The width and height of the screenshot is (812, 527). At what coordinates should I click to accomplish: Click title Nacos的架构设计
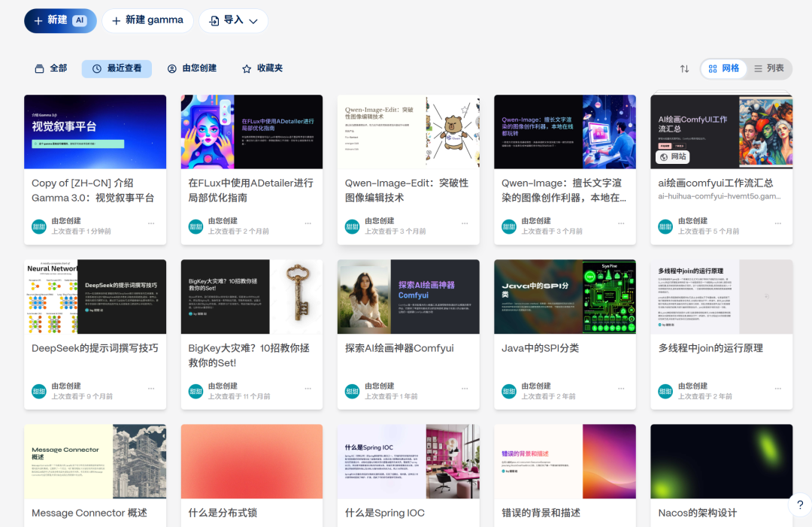pos(698,513)
